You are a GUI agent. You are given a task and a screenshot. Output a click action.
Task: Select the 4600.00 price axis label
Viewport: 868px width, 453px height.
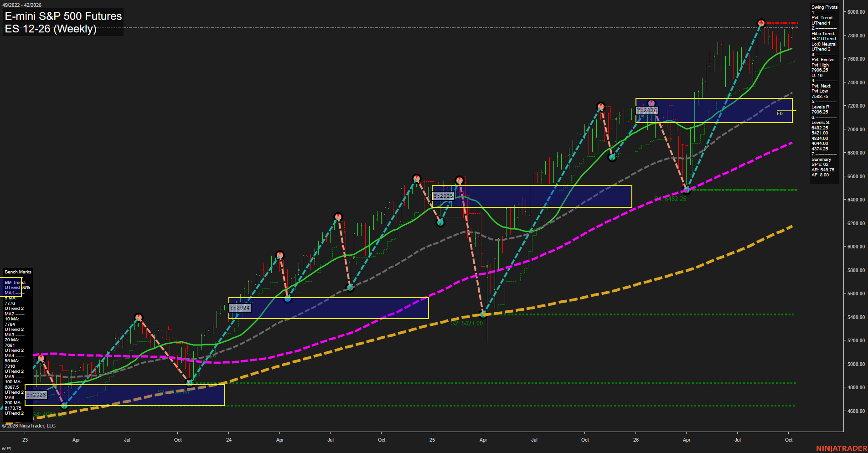(x=856, y=411)
